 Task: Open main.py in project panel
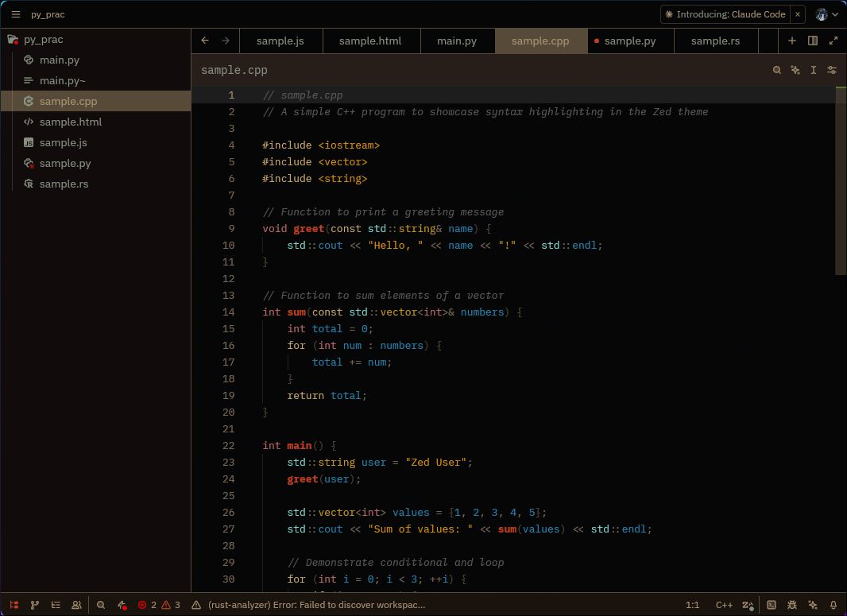point(95,60)
